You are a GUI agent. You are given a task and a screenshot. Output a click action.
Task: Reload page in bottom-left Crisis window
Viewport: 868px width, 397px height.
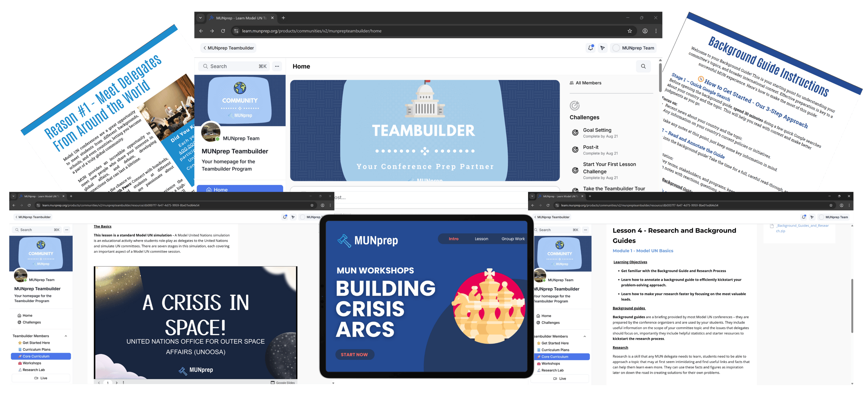point(29,205)
